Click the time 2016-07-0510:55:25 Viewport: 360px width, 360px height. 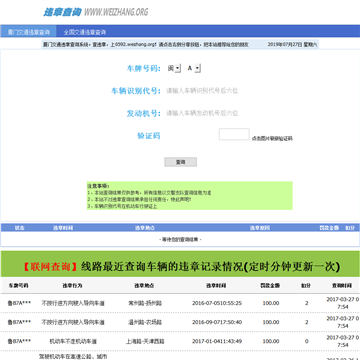[x=217, y=303]
